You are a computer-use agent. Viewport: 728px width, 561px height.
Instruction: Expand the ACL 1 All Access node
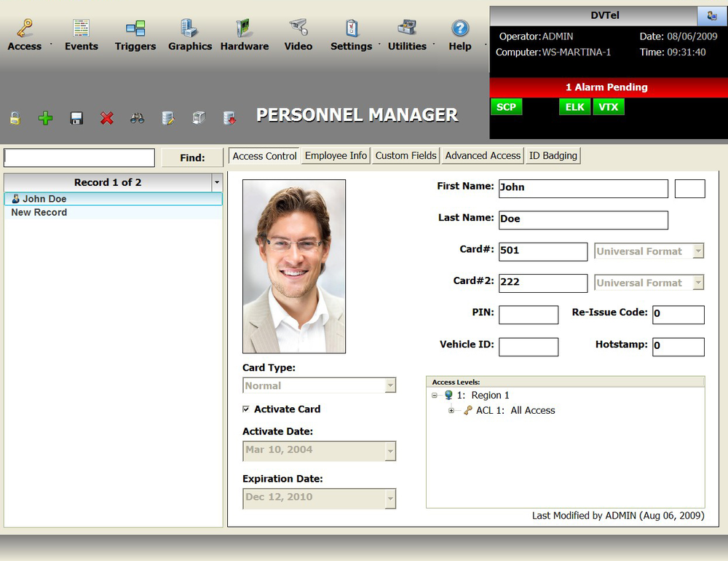(x=451, y=411)
